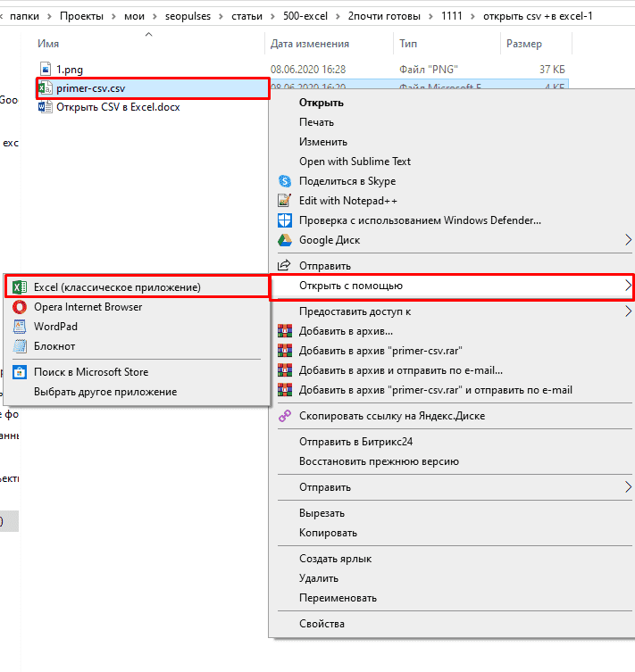Viewport: 635px width, 672px height.
Task: Expand the Google Диск submenu arrow
Action: coord(628,240)
